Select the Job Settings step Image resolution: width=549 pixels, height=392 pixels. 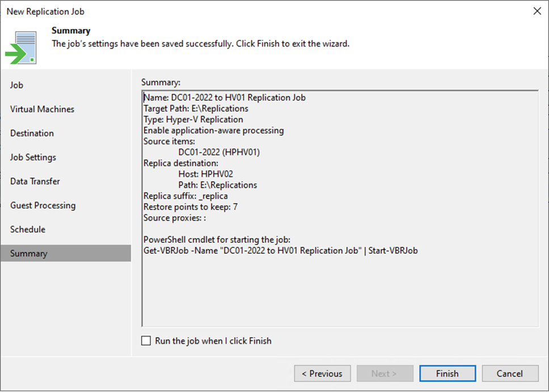pyautogui.click(x=33, y=157)
